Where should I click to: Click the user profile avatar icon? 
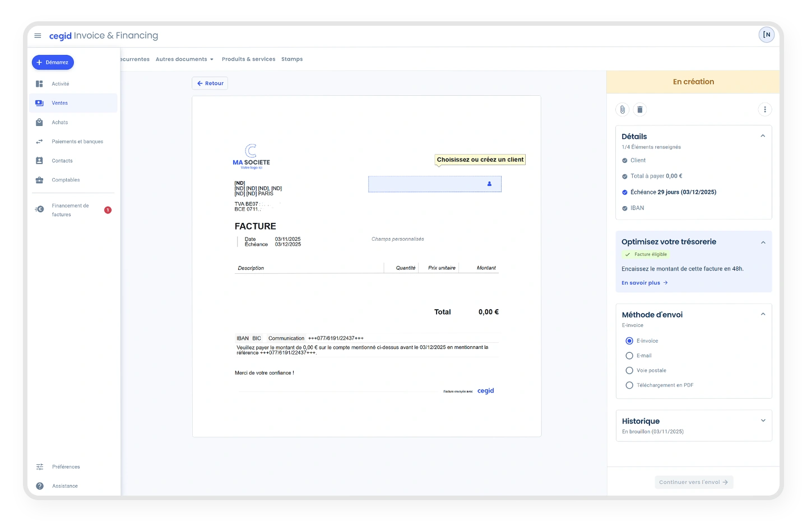tap(766, 35)
